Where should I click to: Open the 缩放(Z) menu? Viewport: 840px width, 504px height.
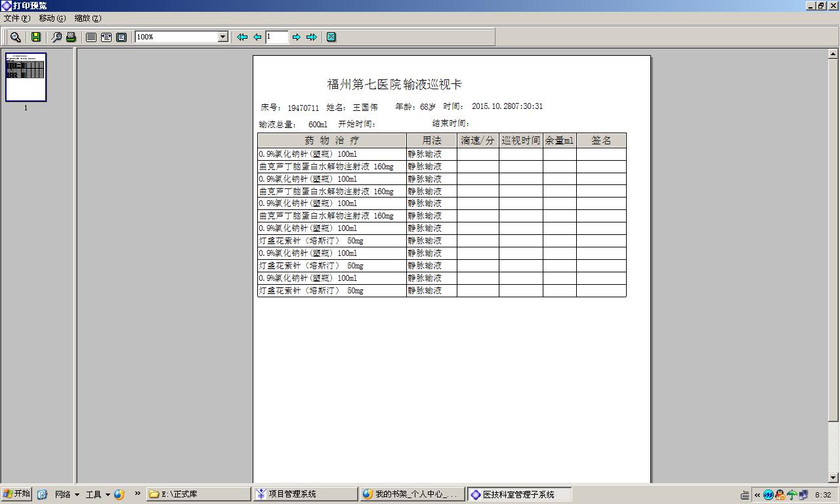coord(88,18)
